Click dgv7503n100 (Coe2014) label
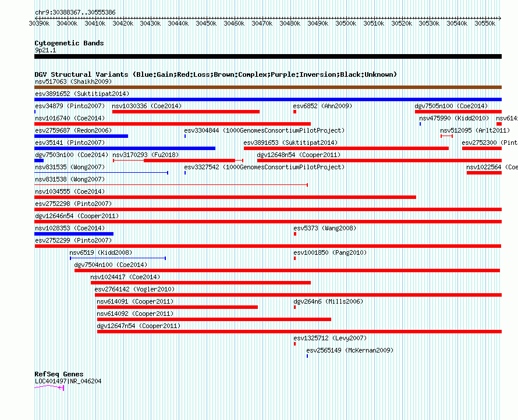518x420 pixels. pos(72,155)
